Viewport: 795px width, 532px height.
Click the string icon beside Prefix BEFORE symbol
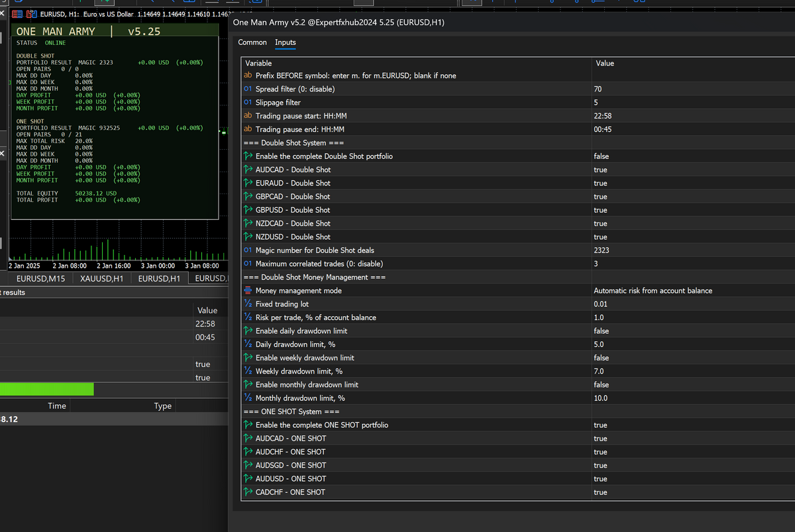click(x=248, y=76)
